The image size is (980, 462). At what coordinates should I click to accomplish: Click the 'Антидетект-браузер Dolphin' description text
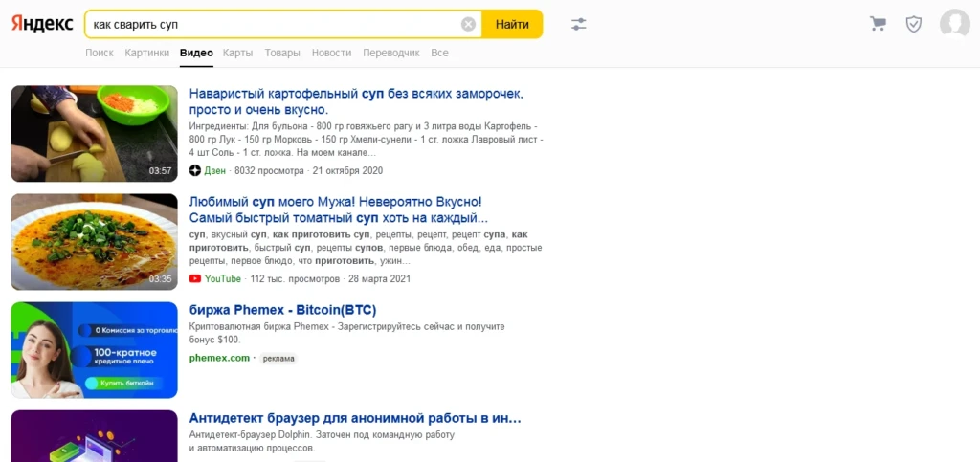[322, 441]
